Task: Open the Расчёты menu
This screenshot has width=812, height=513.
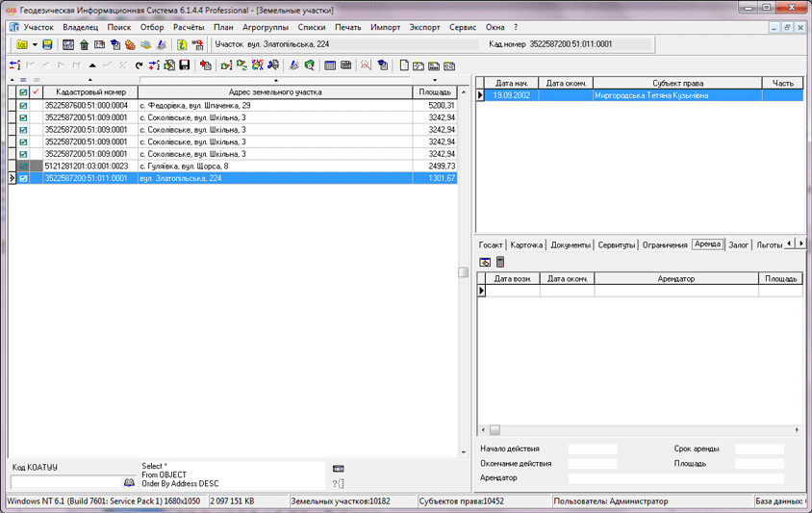Action: [189, 28]
